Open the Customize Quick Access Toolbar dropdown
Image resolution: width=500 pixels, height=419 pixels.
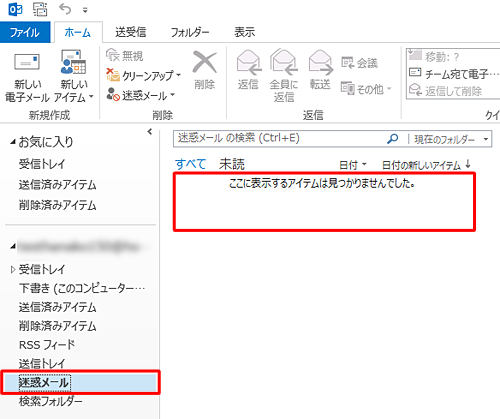tap(85, 10)
